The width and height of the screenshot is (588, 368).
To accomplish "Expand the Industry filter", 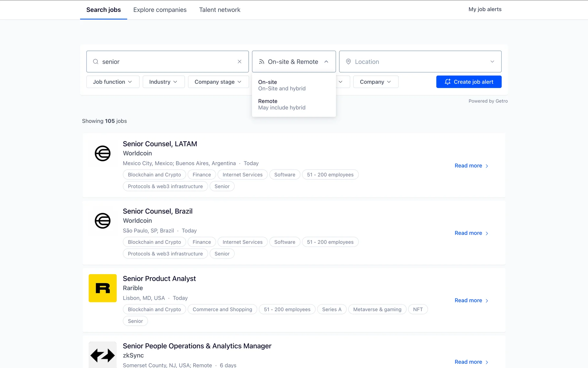I will [x=163, y=82].
